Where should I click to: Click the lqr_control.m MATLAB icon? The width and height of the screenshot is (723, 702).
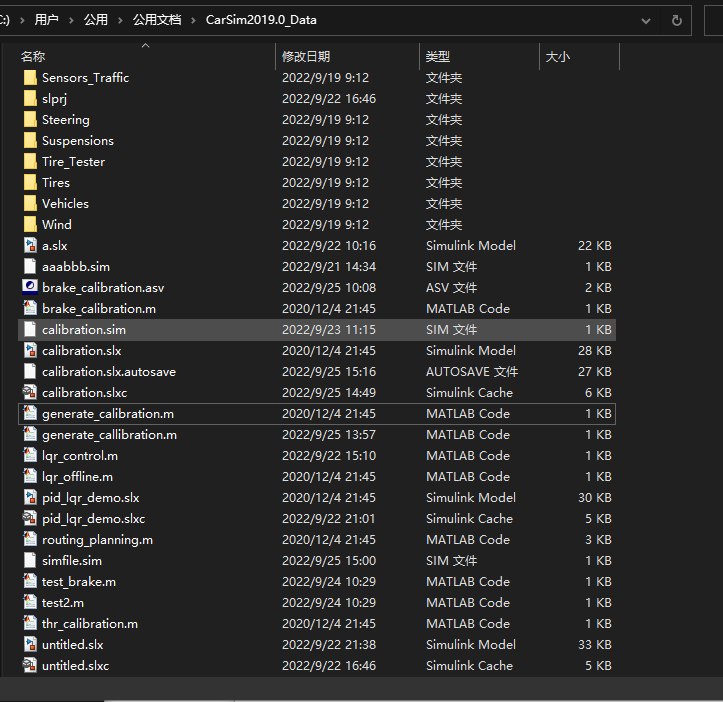pyautogui.click(x=30, y=455)
